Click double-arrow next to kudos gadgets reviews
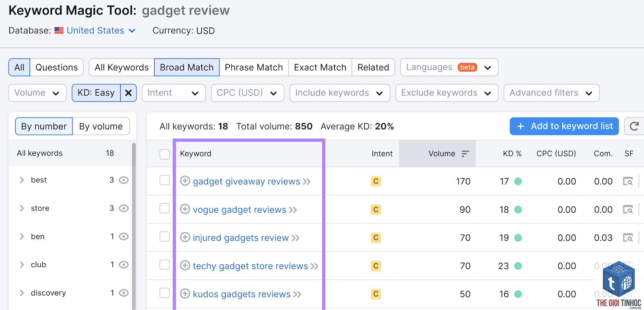644x310 pixels. tap(297, 295)
